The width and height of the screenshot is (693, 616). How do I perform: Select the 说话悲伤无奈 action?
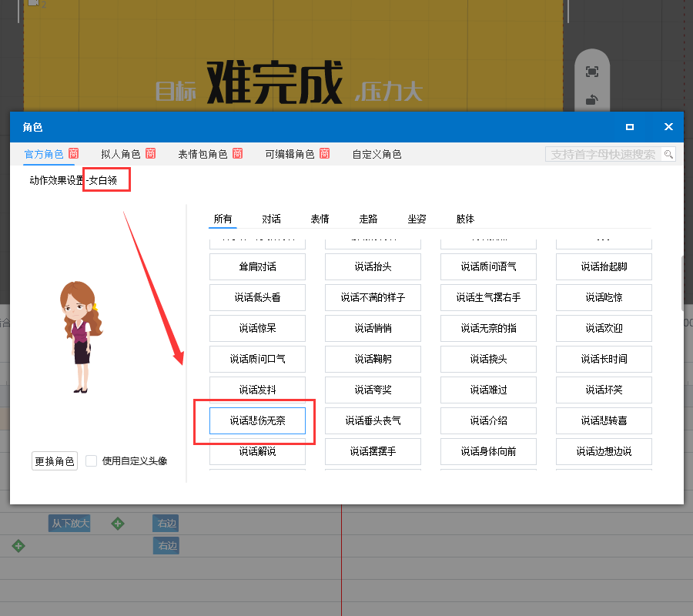pos(257,420)
